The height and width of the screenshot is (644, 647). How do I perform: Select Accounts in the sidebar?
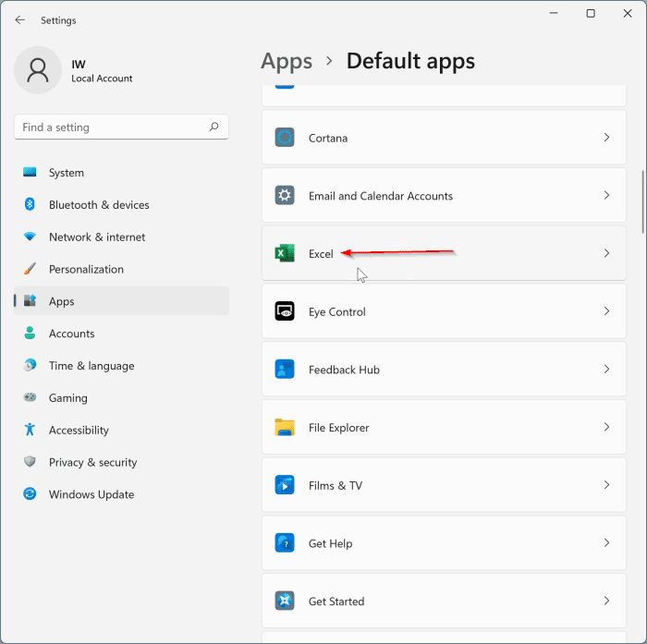[121, 334]
